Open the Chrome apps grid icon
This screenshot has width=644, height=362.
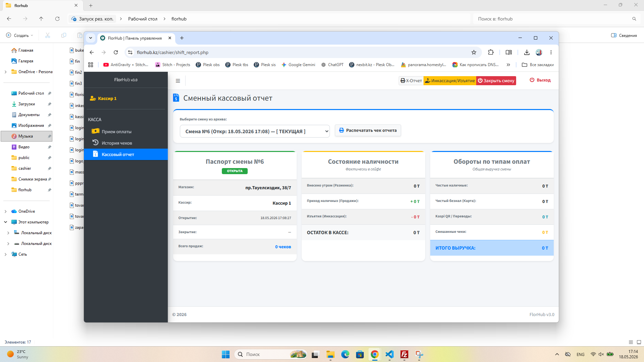click(91, 65)
